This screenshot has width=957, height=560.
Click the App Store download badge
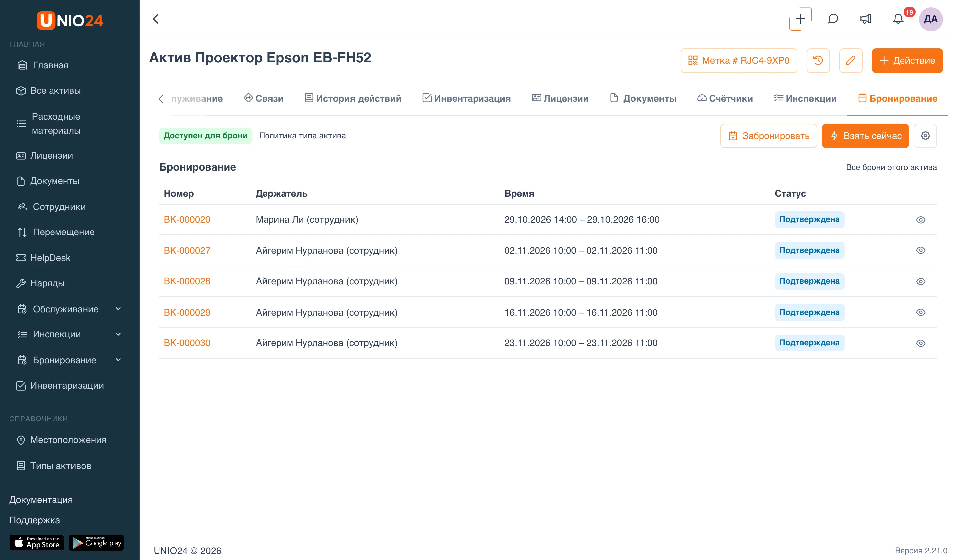coord(37,542)
